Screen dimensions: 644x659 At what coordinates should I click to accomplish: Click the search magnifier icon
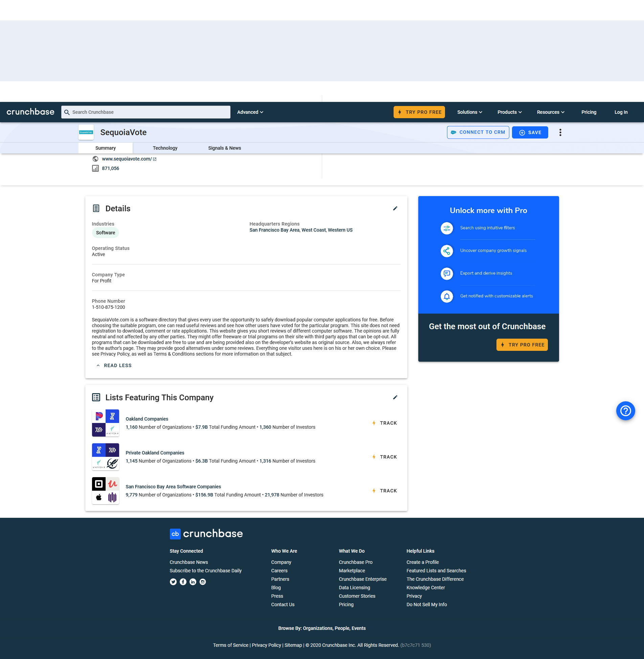[67, 112]
